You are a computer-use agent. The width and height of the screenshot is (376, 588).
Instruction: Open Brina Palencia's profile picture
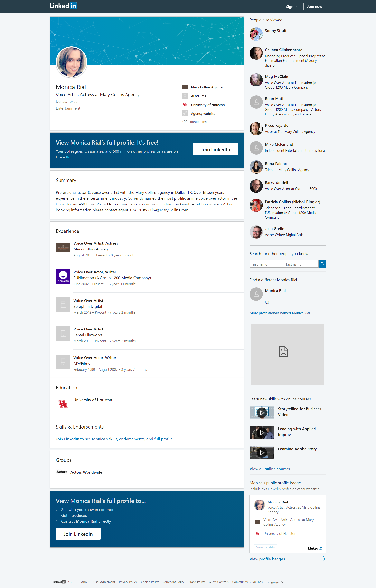pos(256,167)
